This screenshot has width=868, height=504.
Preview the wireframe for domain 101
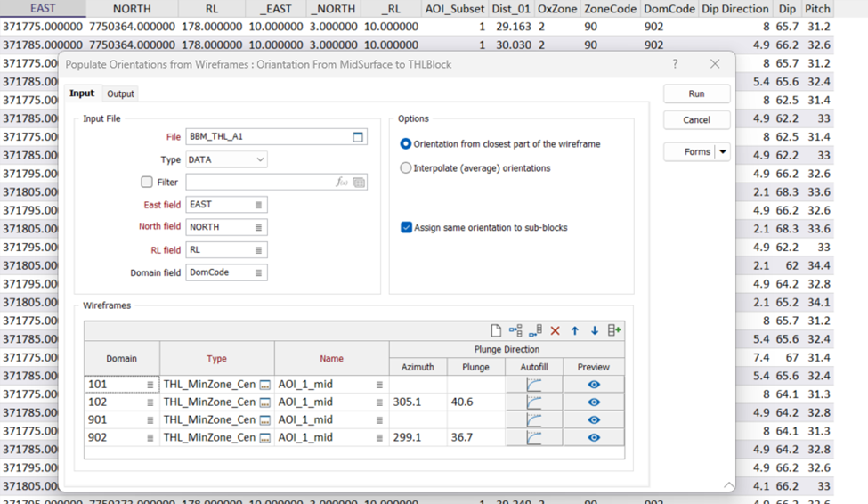pos(594,385)
